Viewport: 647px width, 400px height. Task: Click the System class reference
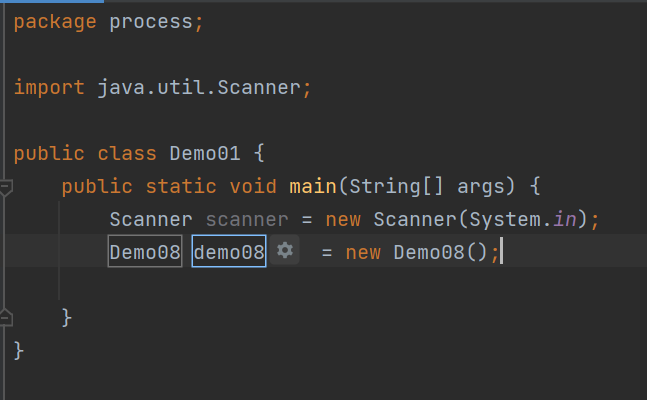(499, 219)
